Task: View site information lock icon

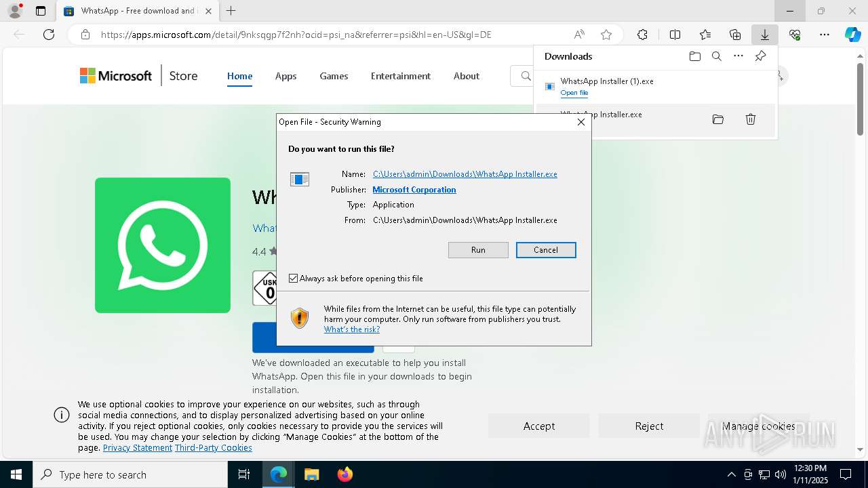Action: click(x=85, y=35)
